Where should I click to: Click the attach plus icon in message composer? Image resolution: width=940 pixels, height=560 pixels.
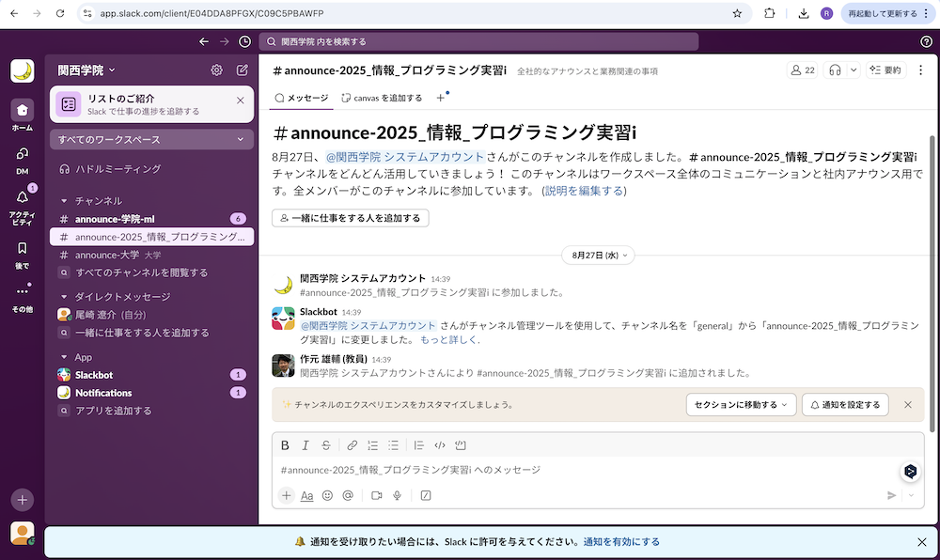[x=286, y=495]
